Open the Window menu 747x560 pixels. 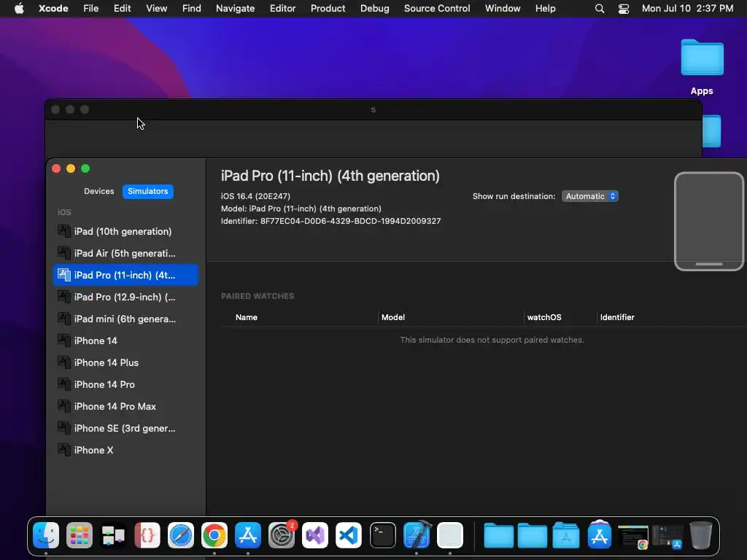coord(503,9)
